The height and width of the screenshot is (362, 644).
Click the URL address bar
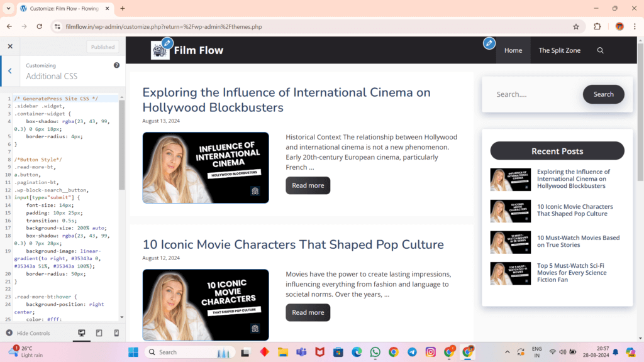(316, 26)
